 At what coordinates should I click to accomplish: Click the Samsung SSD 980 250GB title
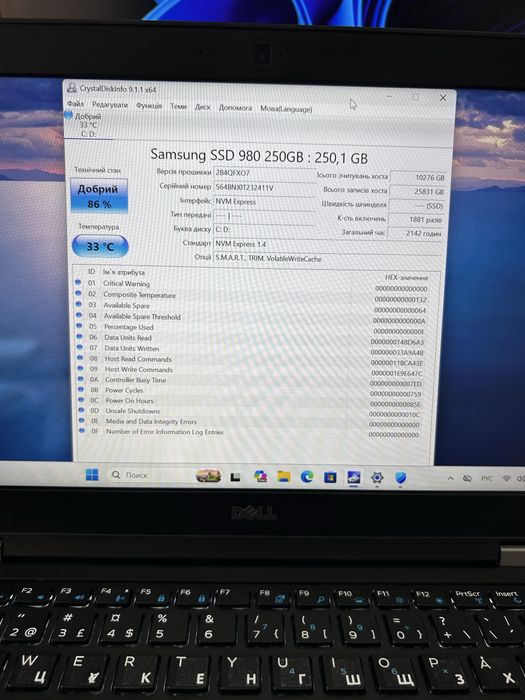259,156
